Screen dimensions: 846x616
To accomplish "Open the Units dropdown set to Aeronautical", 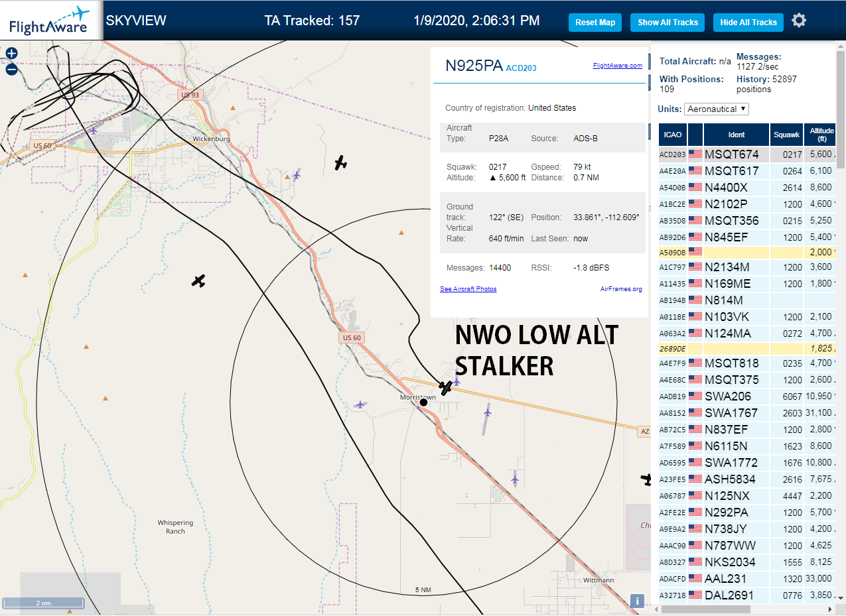I will [717, 109].
